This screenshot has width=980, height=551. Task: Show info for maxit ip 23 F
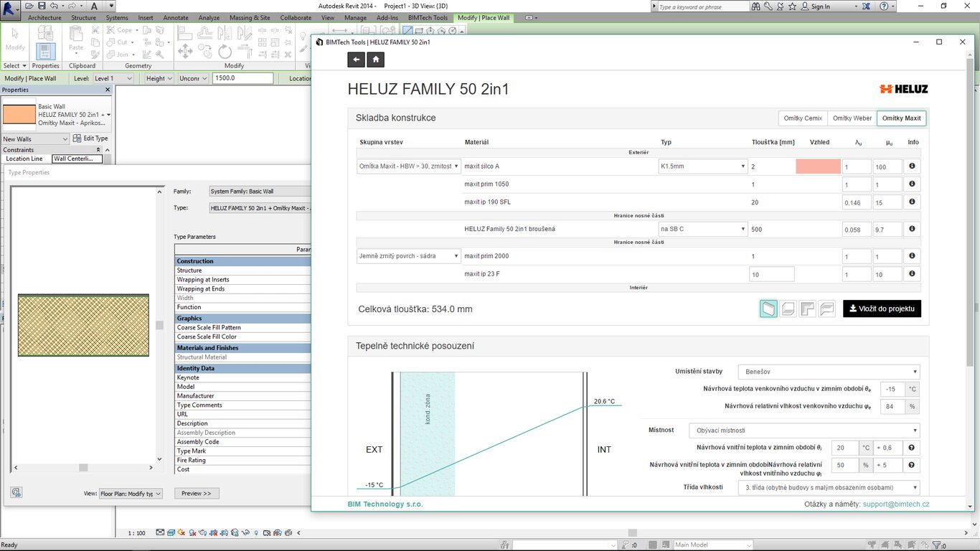point(912,273)
